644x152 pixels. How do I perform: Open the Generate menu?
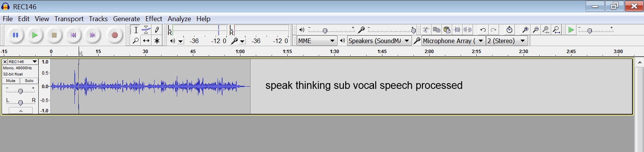coord(126,18)
